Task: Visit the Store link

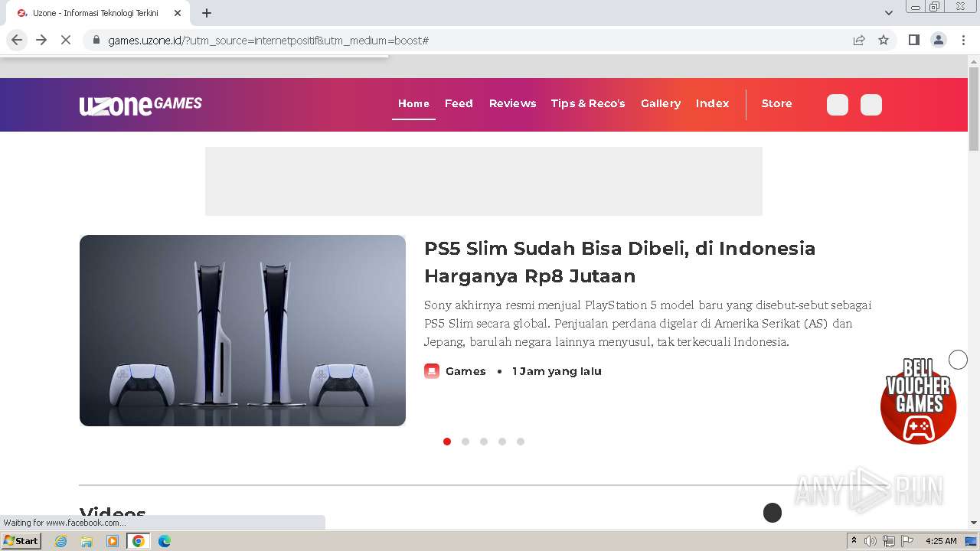Action: 776,103
